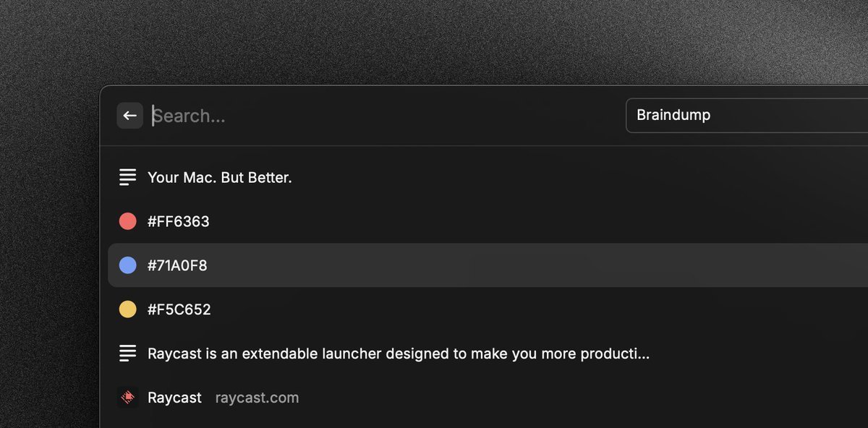Click the back arrow button
The image size is (868, 428).
click(129, 116)
